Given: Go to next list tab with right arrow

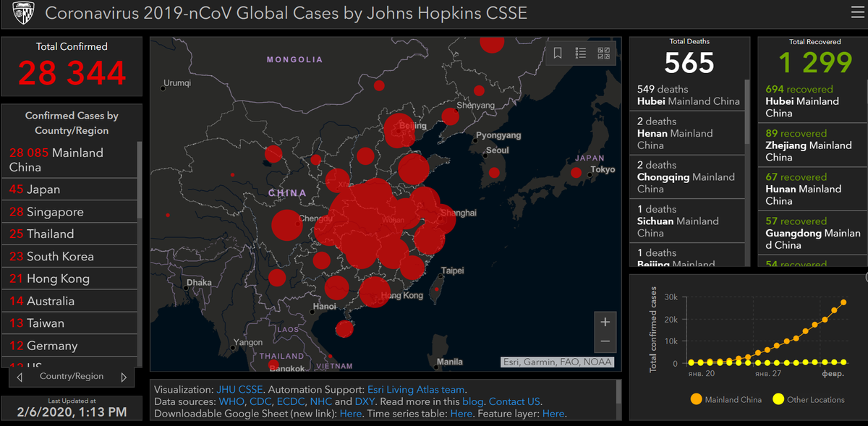Looking at the screenshot, I should tap(124, 377).
